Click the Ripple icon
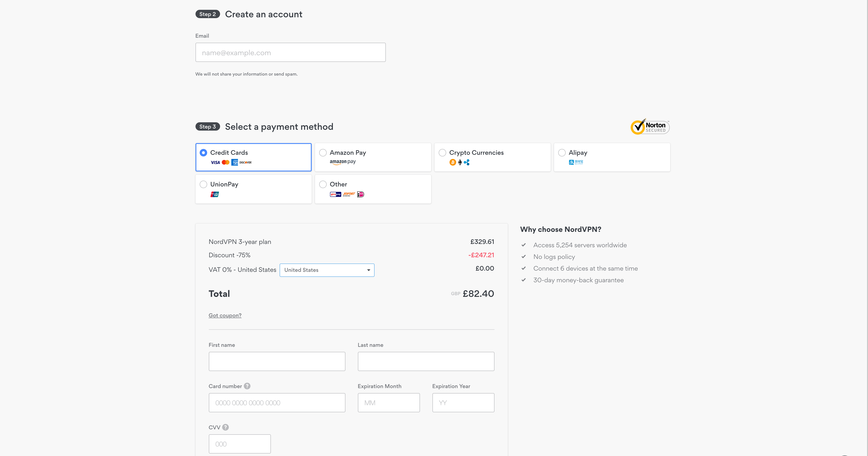 [x=467, y=162]
